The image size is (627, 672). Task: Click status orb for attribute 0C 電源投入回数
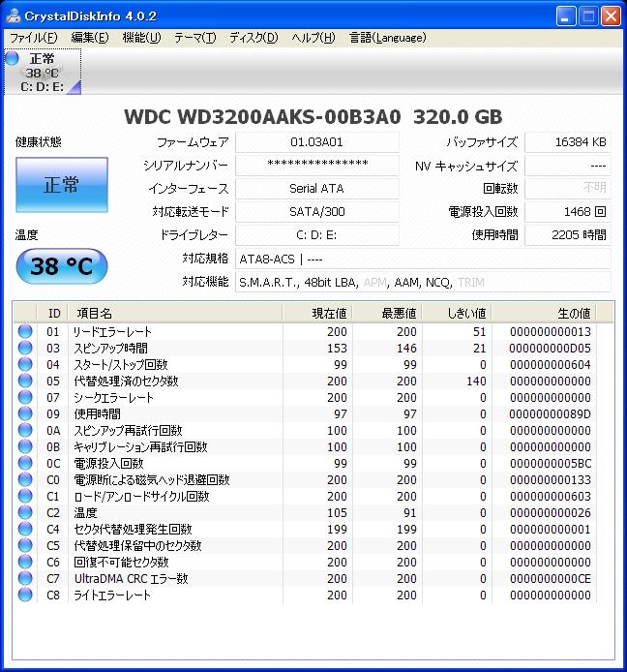pos(25,463)
